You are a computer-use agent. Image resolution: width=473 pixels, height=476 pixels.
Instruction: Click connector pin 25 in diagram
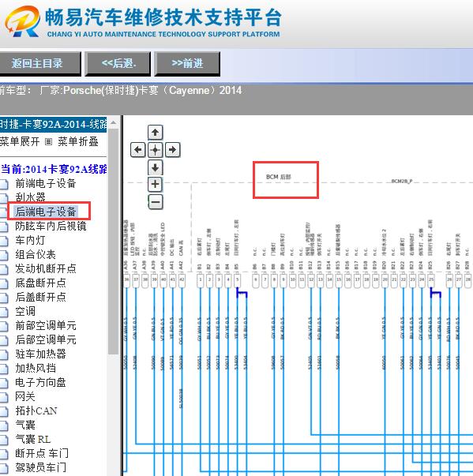pos(431,280)
